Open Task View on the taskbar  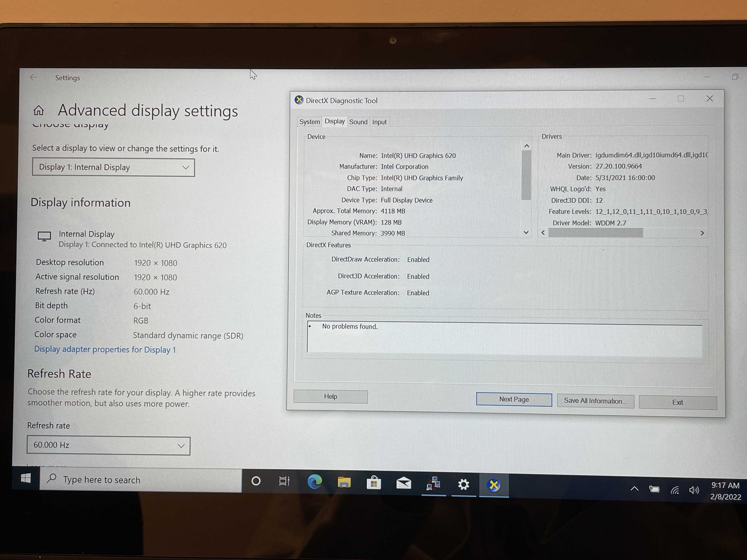[284, 481]
